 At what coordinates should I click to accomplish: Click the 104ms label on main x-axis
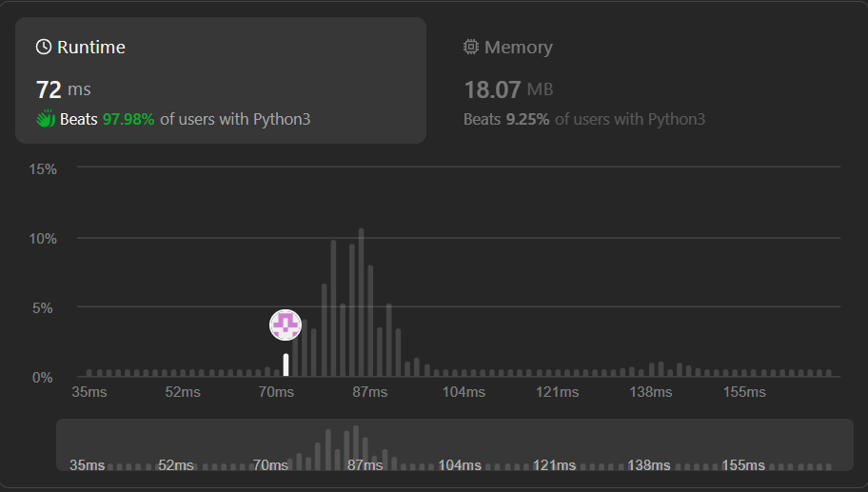pos(463,391)
